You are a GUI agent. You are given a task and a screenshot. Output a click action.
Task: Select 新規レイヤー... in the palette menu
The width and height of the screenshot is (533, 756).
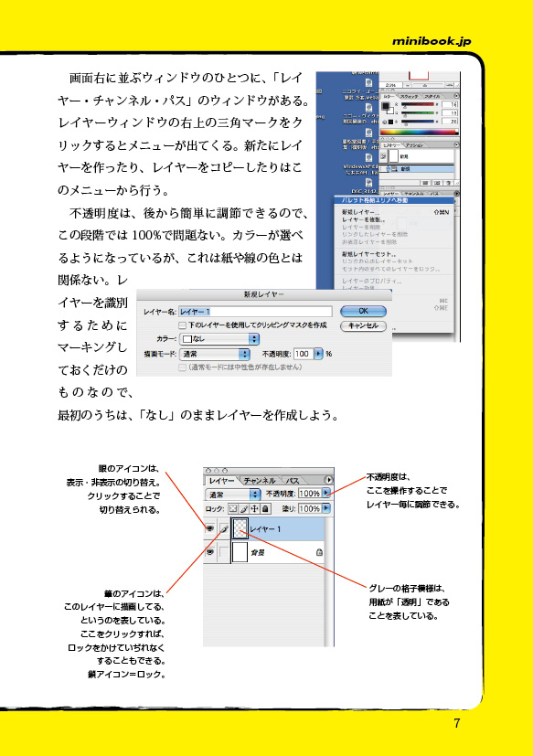coord(361,212)
